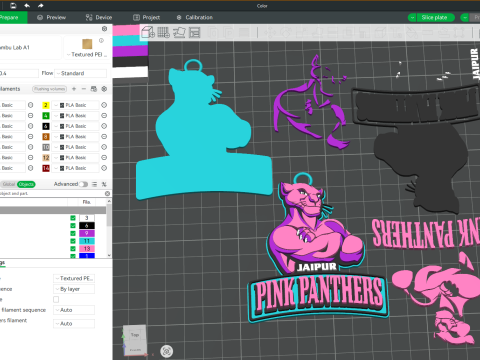Remove last filament with the minus icon
480x360 pixels.
[84, 89]
